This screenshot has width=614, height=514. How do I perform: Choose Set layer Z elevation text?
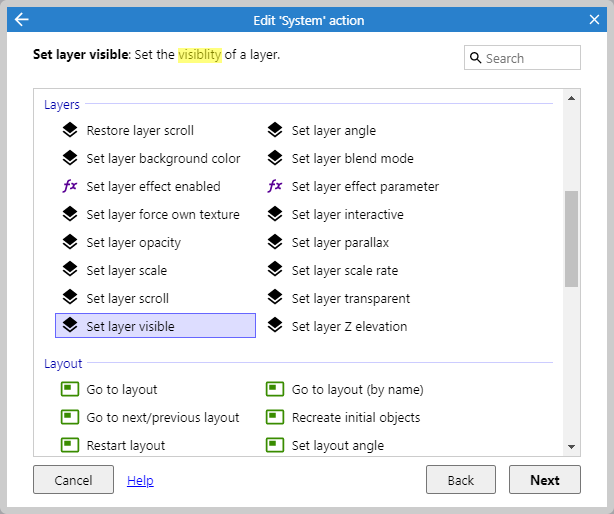(x=349, y=326)
